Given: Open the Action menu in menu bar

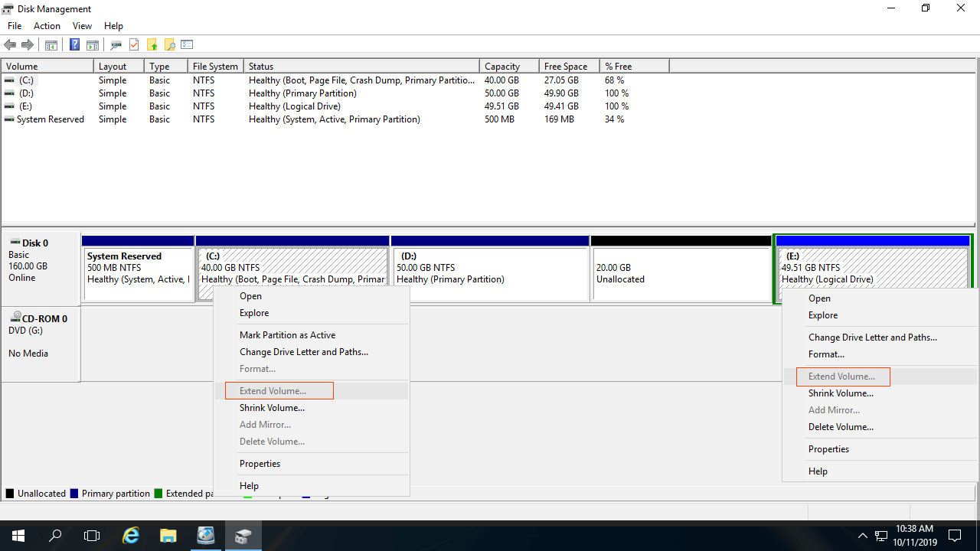Looking at the screenshot, I should coord(47,26).
